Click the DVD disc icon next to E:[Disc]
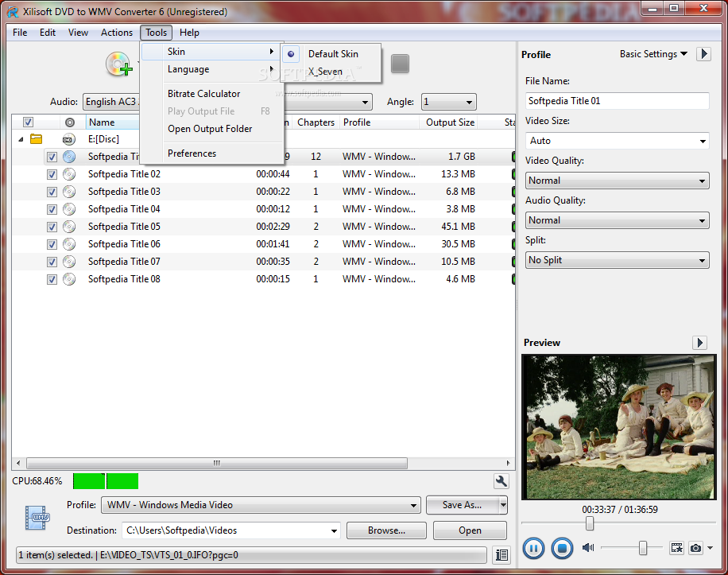This screenshot has width=728, height=575. pyautogui.click(x=68, y=139)
